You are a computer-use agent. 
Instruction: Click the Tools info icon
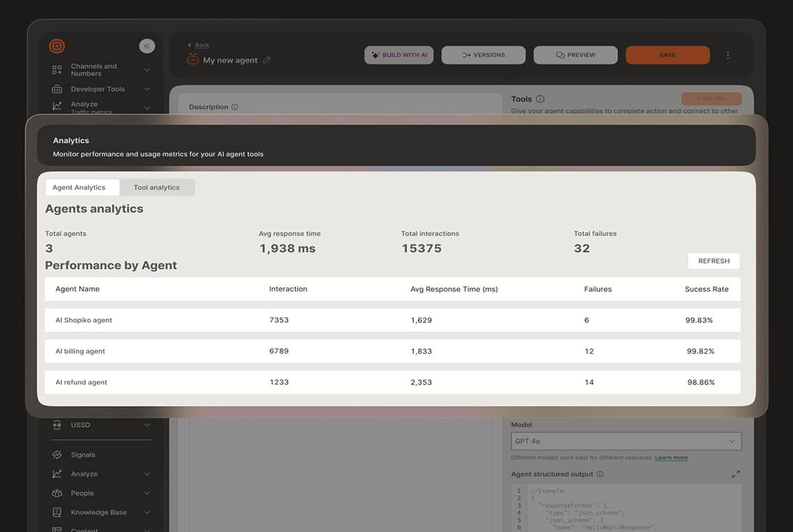point(540,100)
